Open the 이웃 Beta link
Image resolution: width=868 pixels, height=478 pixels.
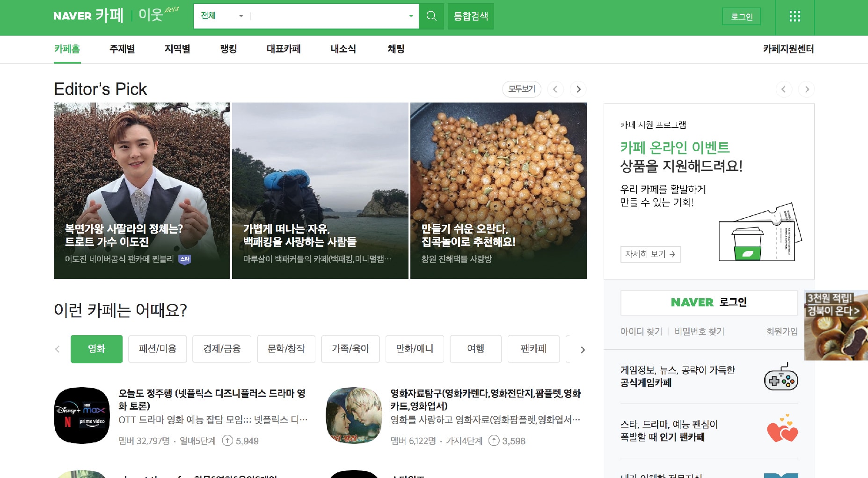point(158,14)
